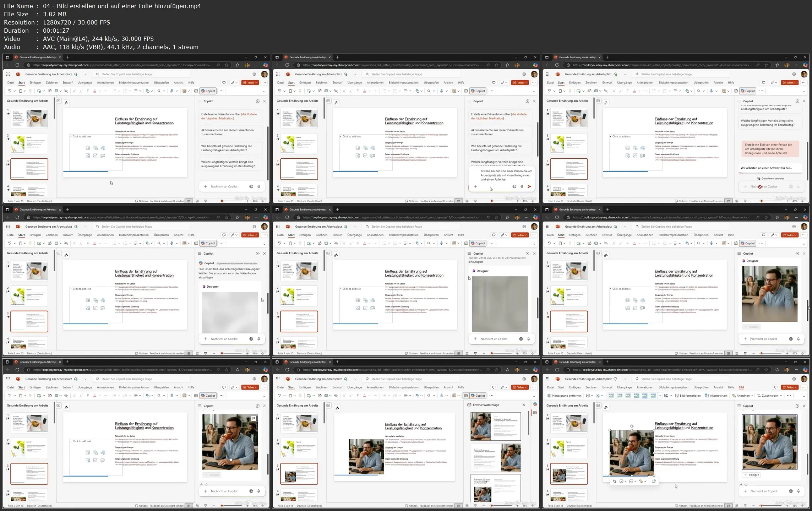Click Generieren beenden stop icon

coord(759,179)
